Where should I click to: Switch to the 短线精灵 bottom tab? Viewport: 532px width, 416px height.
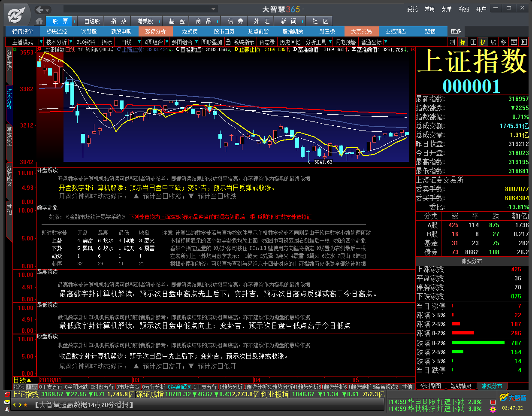point(461,386)
